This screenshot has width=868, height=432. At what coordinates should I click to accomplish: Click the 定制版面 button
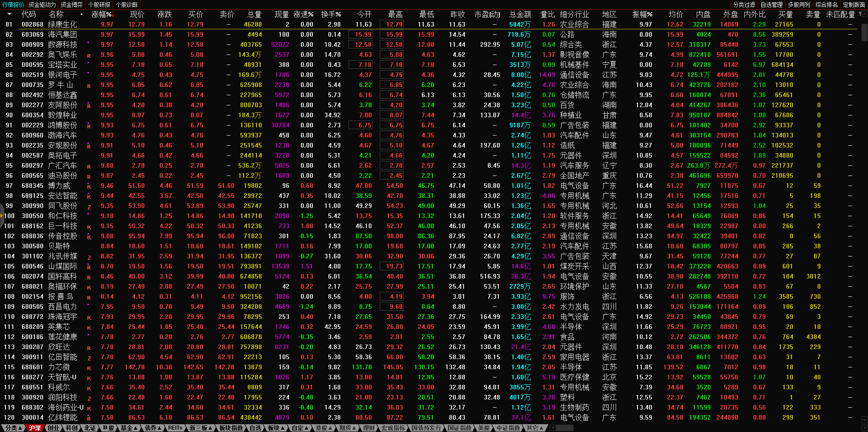tap(854, 5)
